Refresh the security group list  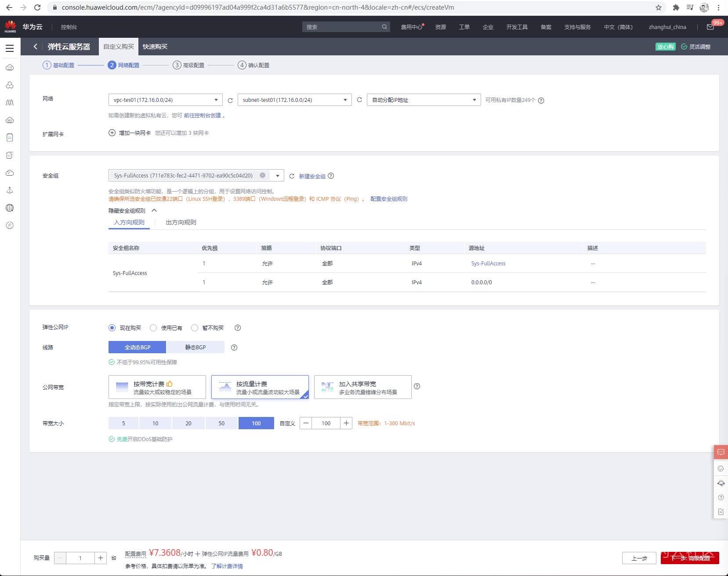[292, 176]
